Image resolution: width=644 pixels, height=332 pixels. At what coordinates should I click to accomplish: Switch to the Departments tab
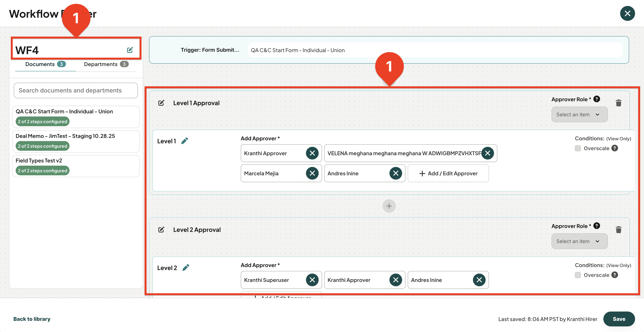(x=106, y=64)
